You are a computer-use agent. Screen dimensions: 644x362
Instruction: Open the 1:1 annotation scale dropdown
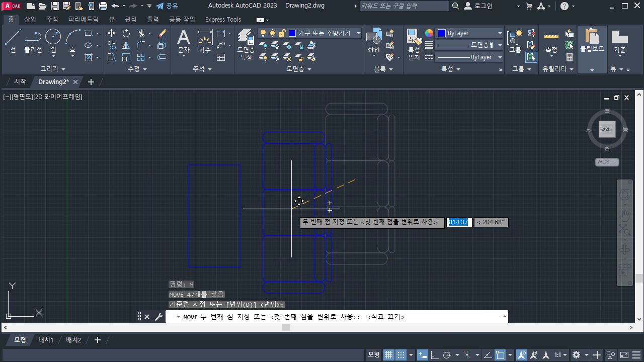click(560, 354)
